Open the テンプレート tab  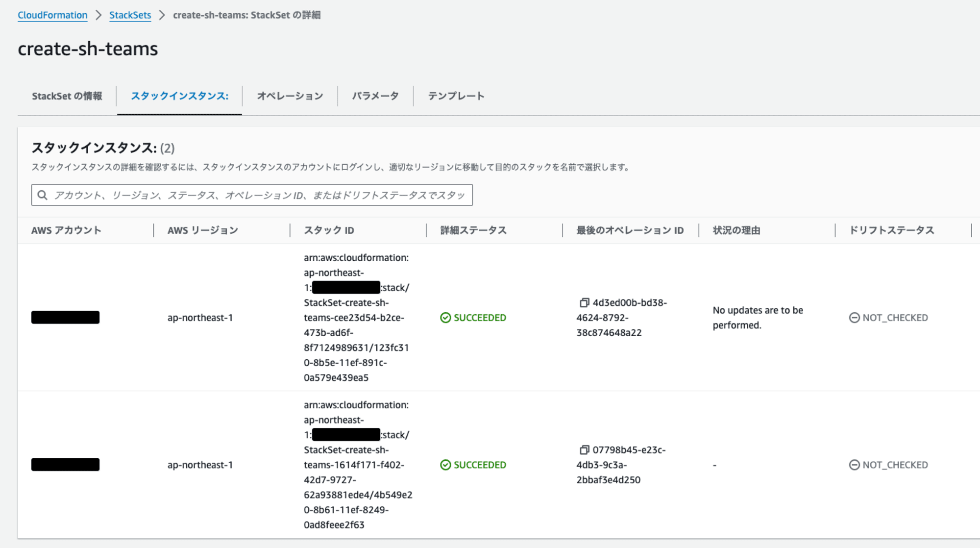click(x=456, y=96)
